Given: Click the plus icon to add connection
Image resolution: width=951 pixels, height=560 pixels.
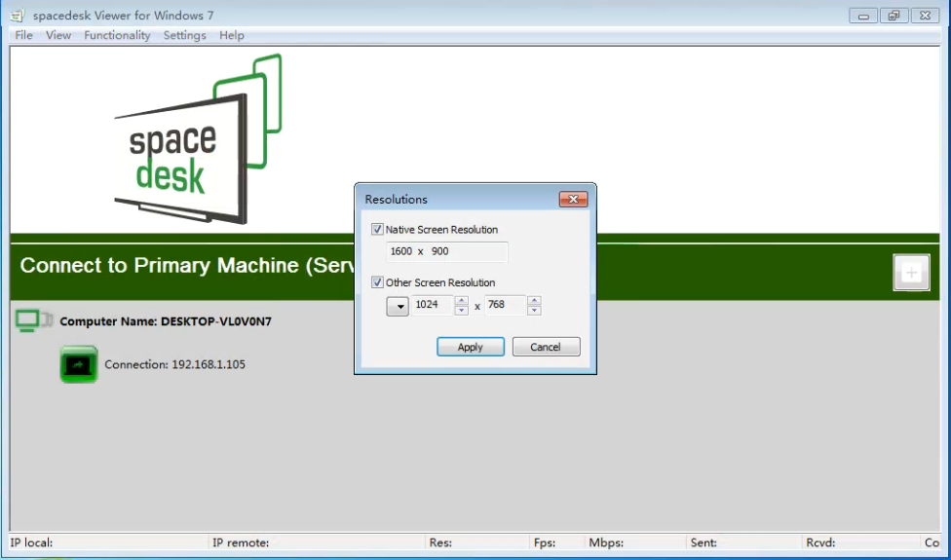Looking at the screenshot, I should coord(911,273).
